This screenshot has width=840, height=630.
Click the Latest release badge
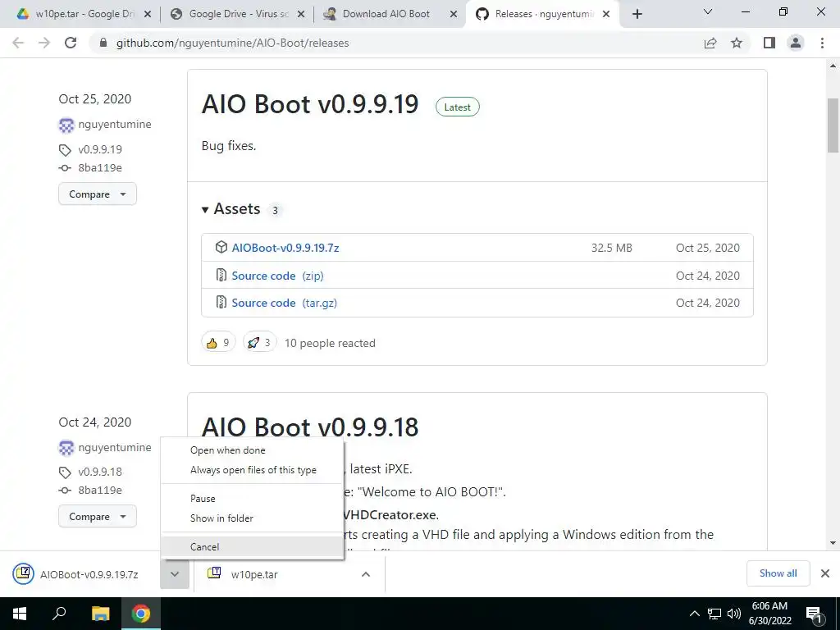tap(458, 107)
